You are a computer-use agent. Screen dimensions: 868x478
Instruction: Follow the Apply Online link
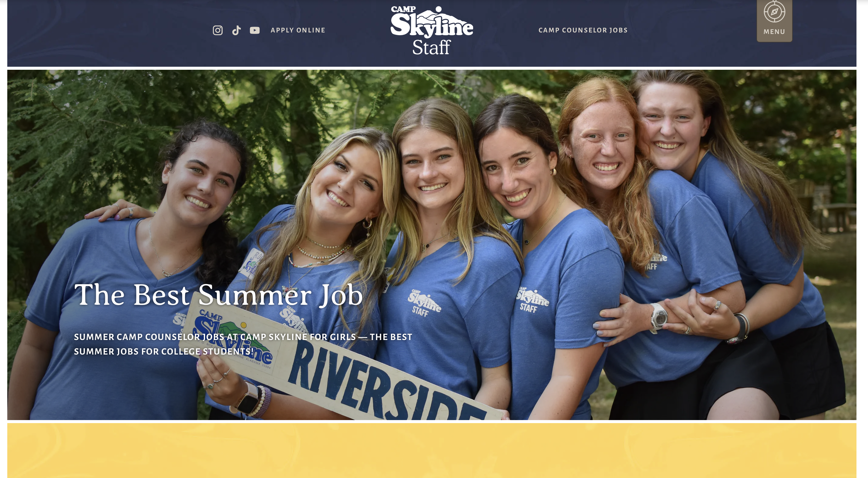pyautogui.click(x=298, y=30)
